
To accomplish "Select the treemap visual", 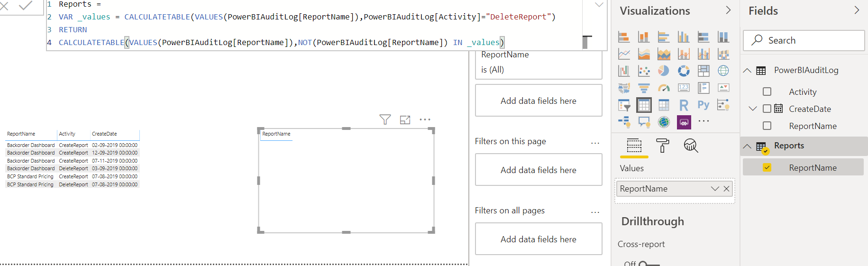I will 704,71.
